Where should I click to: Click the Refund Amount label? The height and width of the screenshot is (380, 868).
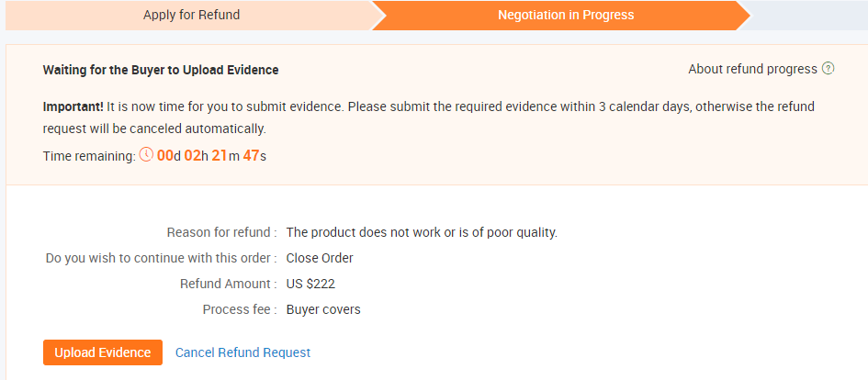click(x=228, y=284)
